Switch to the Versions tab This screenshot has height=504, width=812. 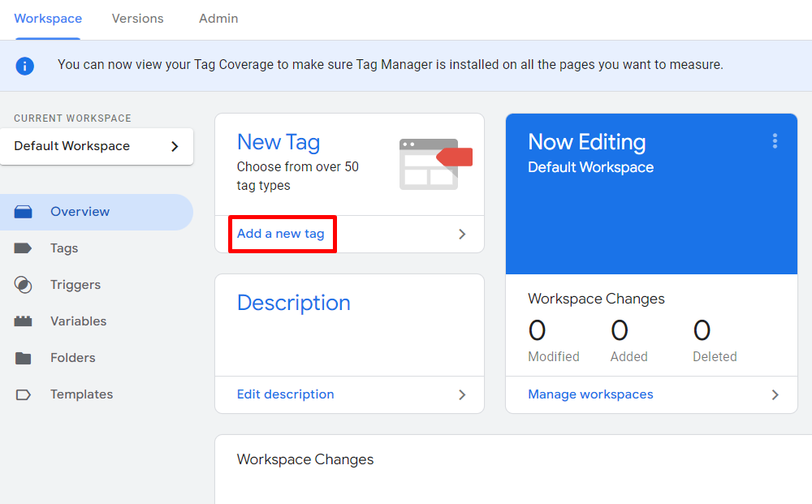coord(137,18)
